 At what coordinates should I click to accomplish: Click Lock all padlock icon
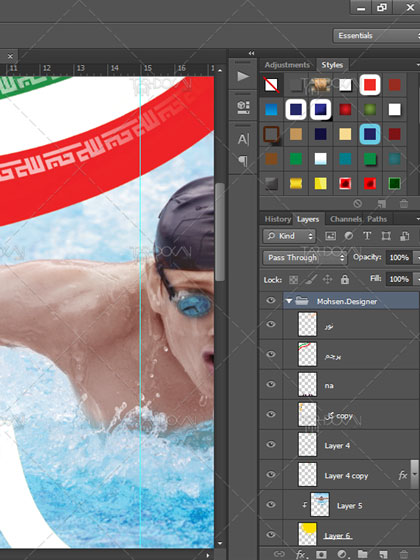pos(345,279)
